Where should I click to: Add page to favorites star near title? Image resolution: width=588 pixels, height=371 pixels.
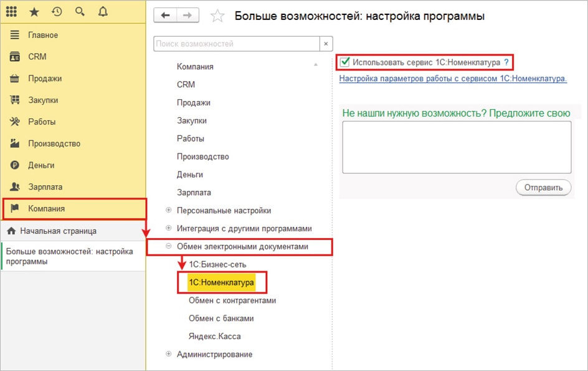(x=217, y=16)
